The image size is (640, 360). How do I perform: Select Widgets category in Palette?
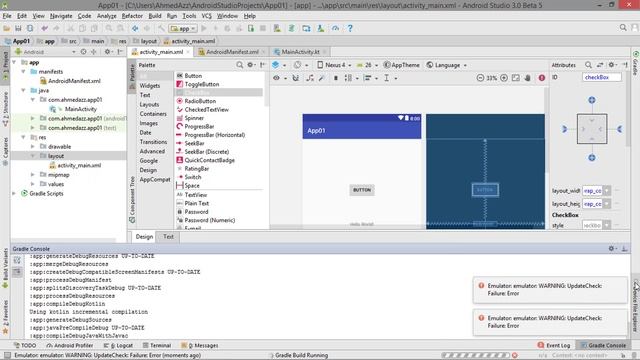pos(150,86)
